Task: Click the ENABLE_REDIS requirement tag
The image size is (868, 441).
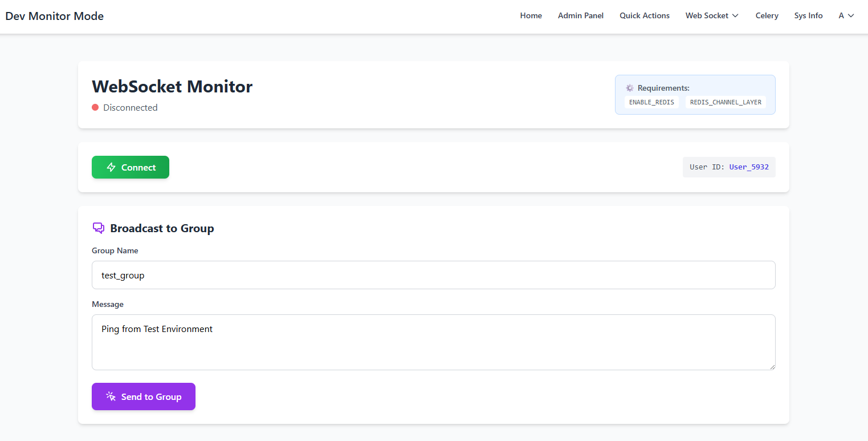Action: [651, 102]
